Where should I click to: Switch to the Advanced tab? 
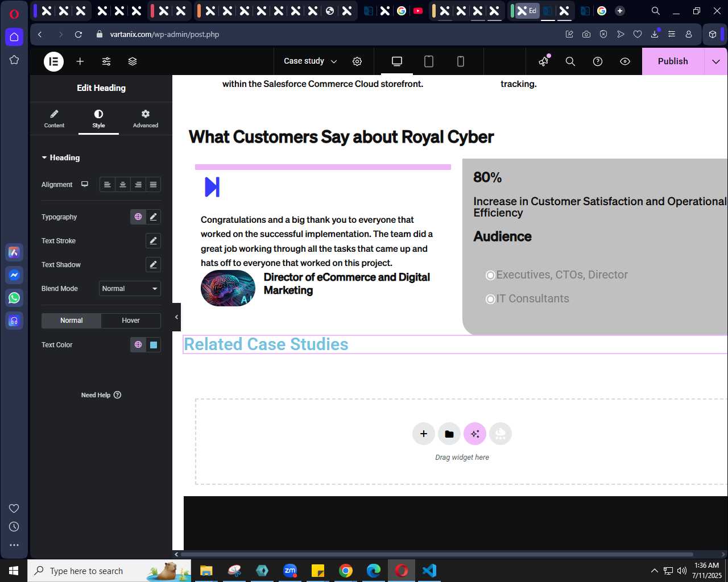tap(146, 119)
